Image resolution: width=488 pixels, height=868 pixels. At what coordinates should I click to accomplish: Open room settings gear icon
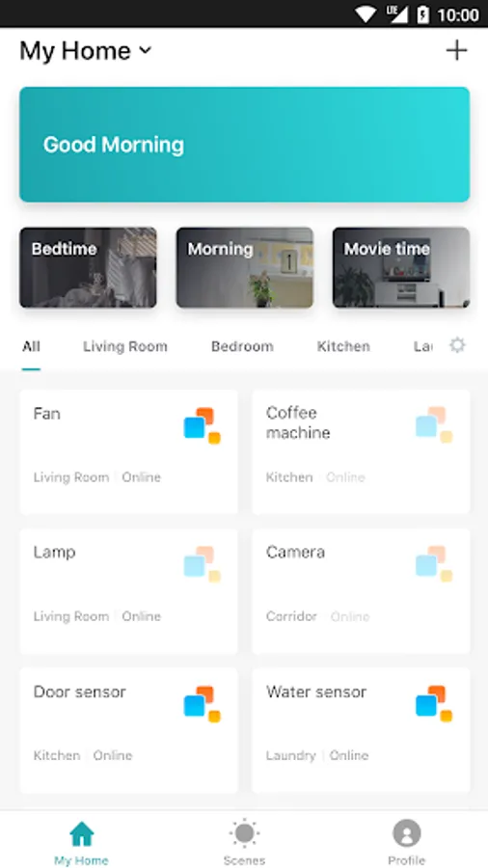457,346
